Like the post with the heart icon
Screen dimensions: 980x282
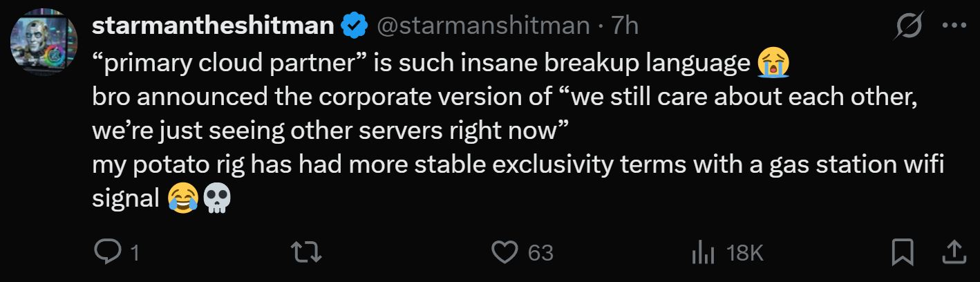[505, 253]
